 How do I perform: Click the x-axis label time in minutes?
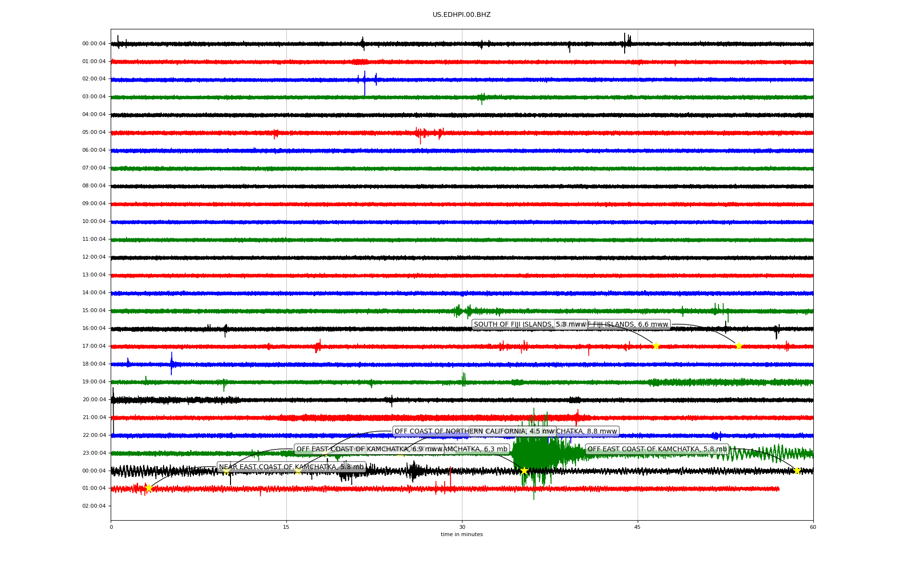tap(462, 534)
